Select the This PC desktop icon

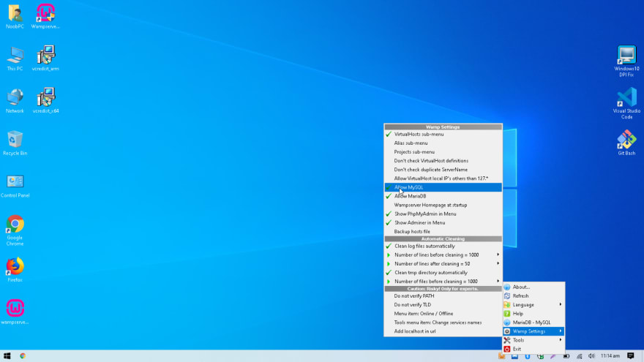[x=15, y=59]
